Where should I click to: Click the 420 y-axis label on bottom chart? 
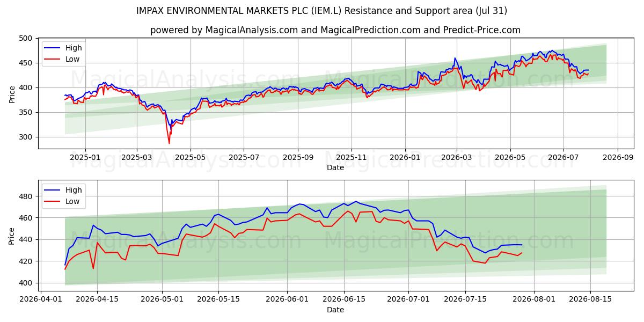(26, 261)
